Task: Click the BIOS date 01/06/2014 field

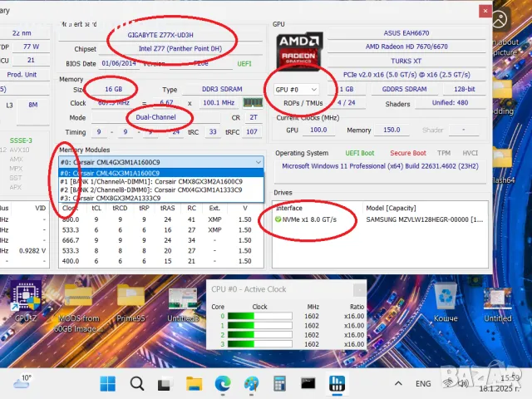Action: [119, 63]
